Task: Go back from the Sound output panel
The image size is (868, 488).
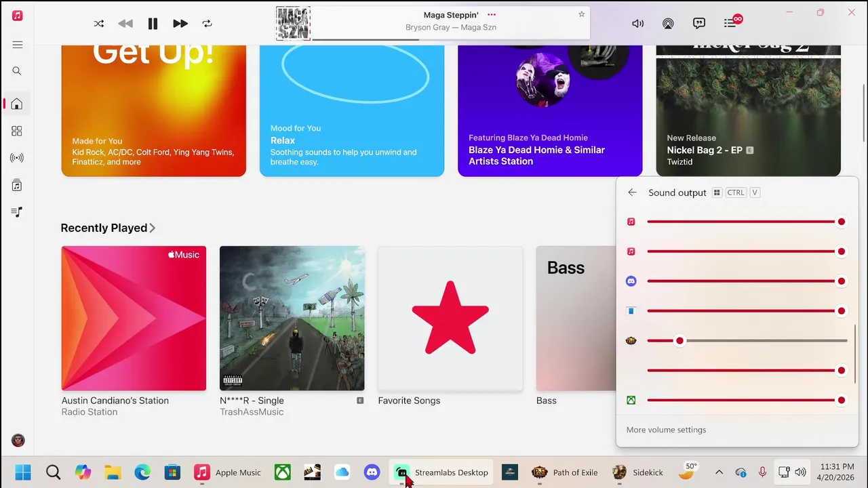Action: click(x=632, y=192)
